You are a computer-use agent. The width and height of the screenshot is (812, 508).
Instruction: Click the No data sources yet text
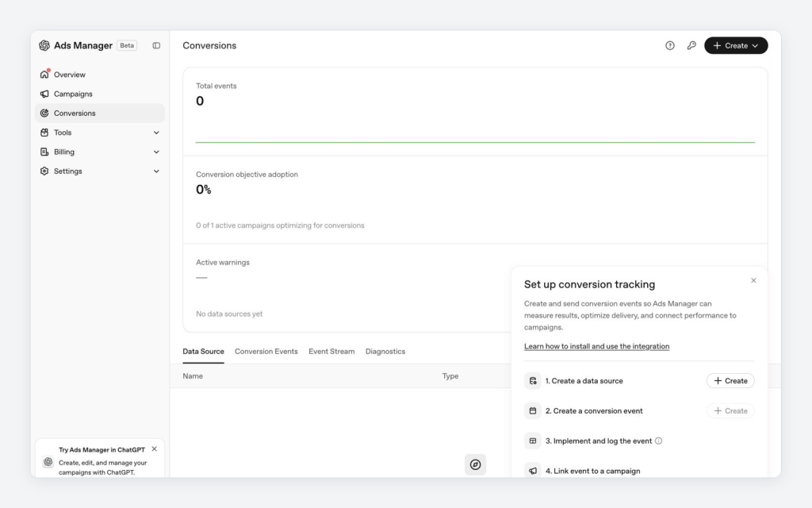[x=229, y=314]
